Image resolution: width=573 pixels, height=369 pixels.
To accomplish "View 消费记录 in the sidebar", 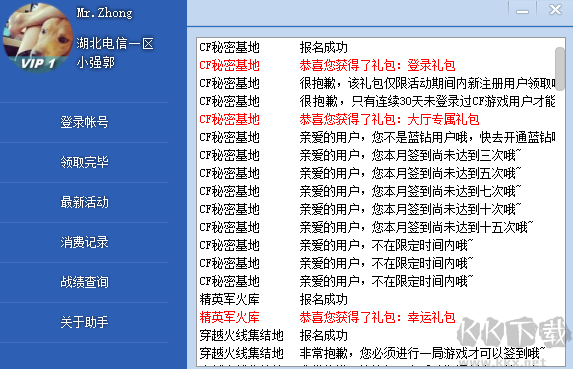I will [84, 242].
